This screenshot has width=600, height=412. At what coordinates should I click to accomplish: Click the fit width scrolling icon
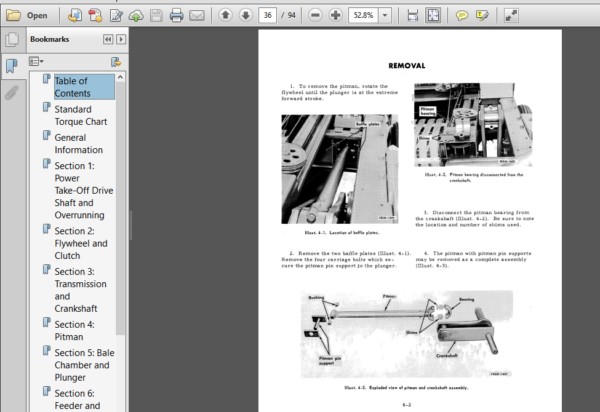tap(412, 15)
